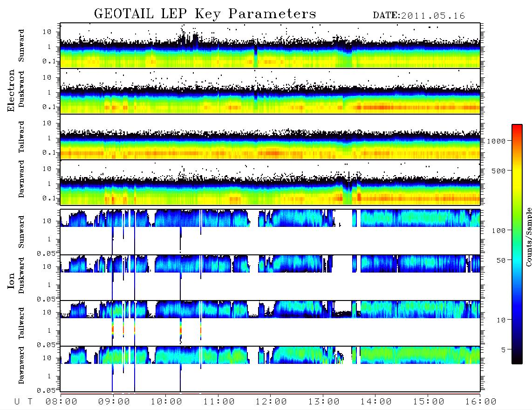
Task: Select the "DATE:2011.05.16" text
Action: pyautogui.click(x=419, y=16)
